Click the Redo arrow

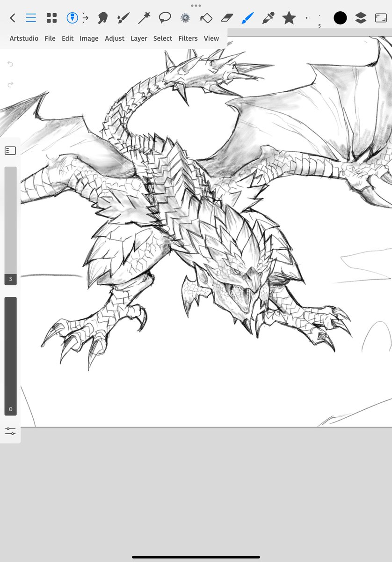pos(10,84)
